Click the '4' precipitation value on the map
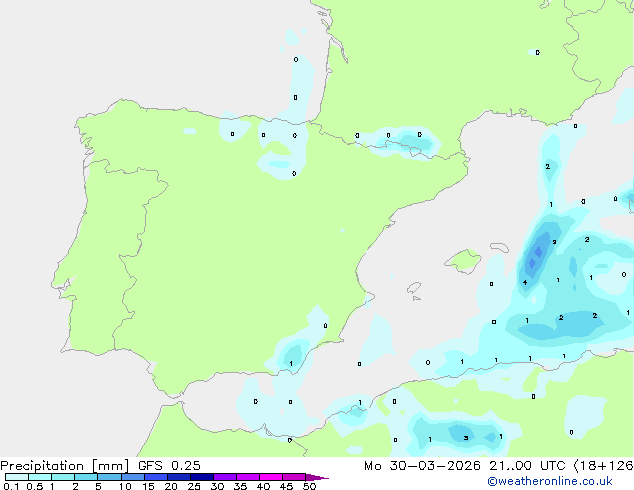This screenshot has width=634, height=490. [525, 283]
